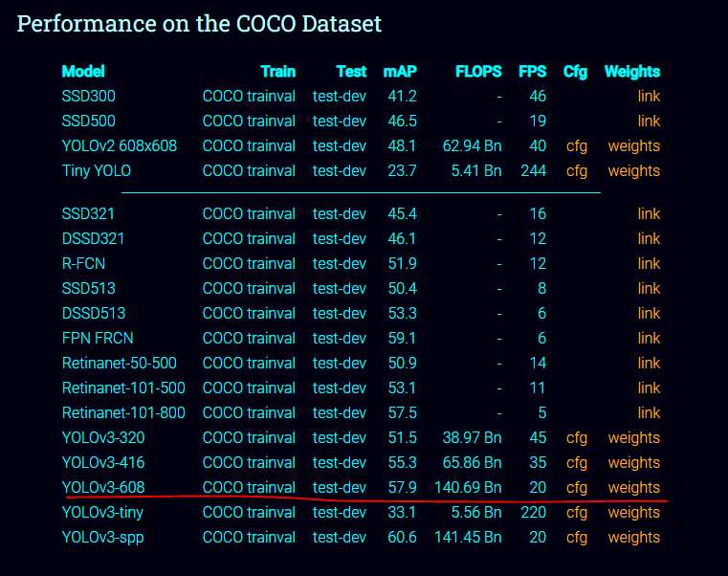This screenshot has height=576, width=728.
Task: Open the SSD300 weights link
Action: (x=649, y=96)
